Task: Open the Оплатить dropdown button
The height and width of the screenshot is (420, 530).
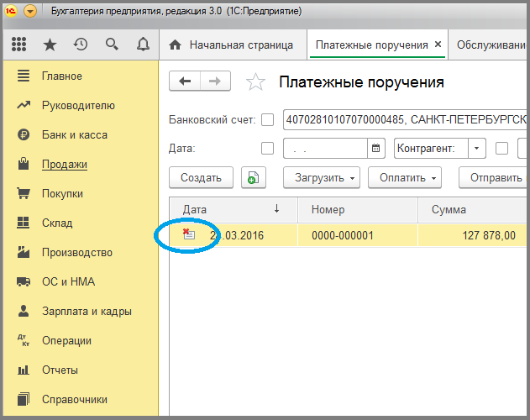Action: pos(405,177)
